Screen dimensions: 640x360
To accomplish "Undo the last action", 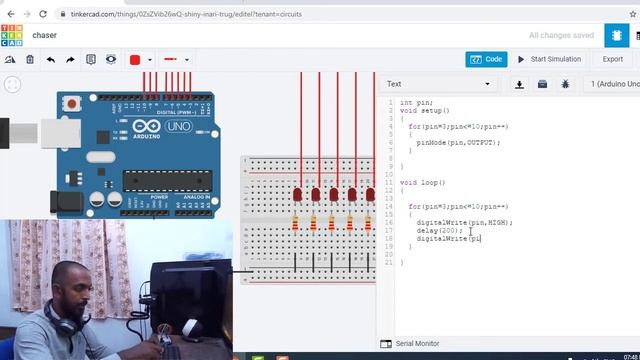I will tap(51, 60).
